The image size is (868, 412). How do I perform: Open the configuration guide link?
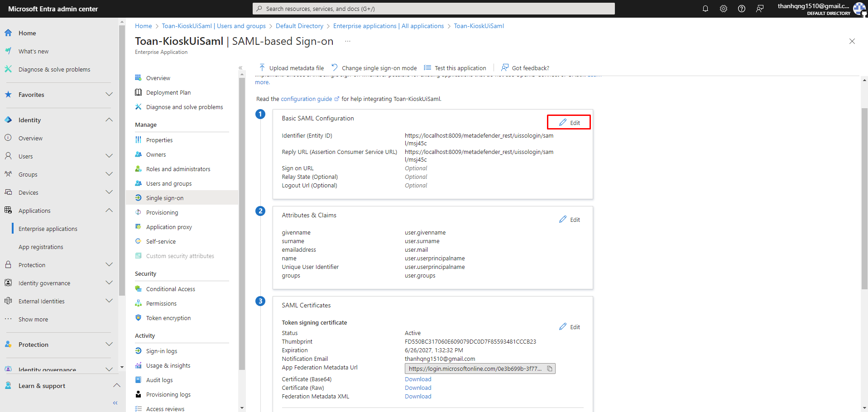pyautogui.click(x=310, y=99)
